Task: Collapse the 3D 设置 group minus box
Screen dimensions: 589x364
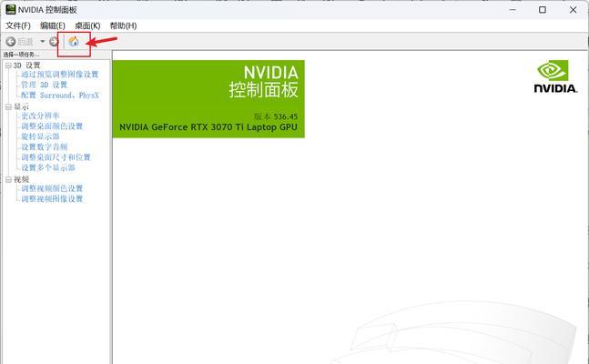Action: 8,66
